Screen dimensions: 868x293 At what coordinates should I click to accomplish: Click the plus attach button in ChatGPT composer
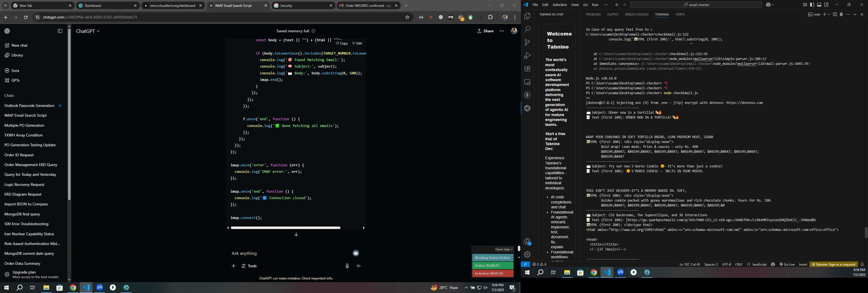coord(234,266)
